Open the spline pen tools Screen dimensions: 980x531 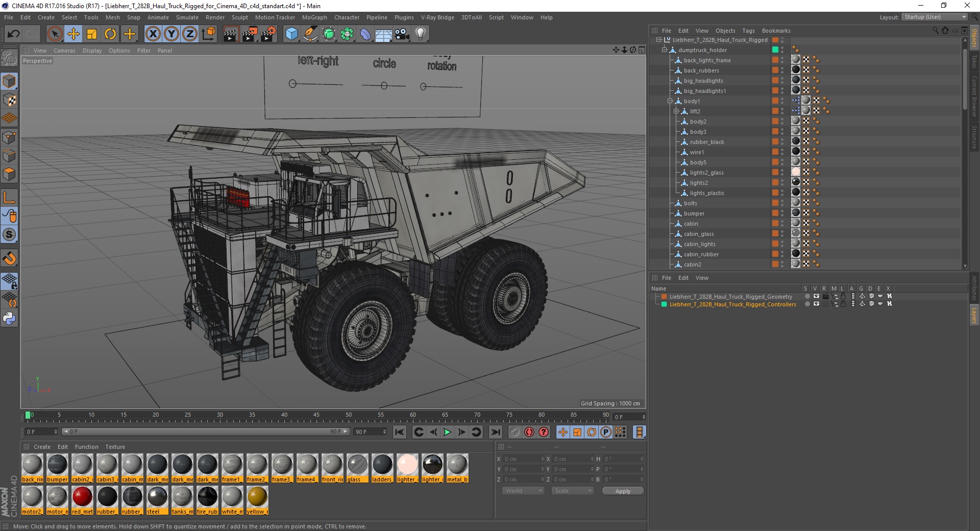[x=310, y=34]
